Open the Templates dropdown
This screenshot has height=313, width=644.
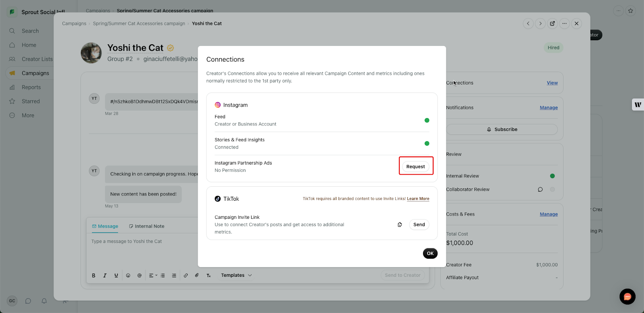tap(236, 275)
